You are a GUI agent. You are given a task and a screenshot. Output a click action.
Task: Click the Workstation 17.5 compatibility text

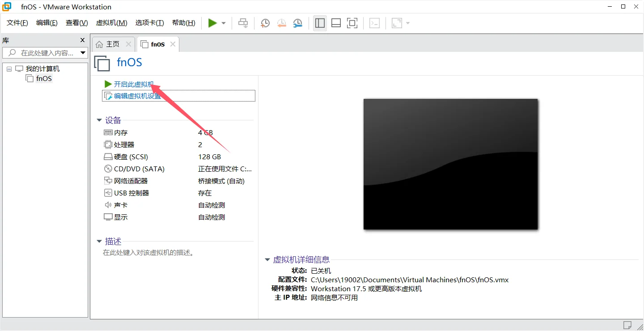[366, 289]
